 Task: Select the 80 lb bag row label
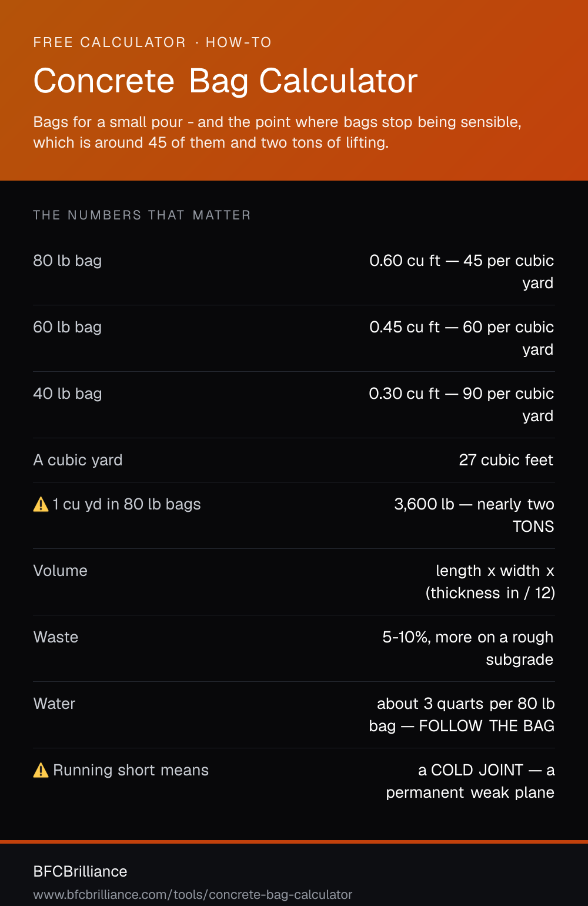tap(68, 261)
